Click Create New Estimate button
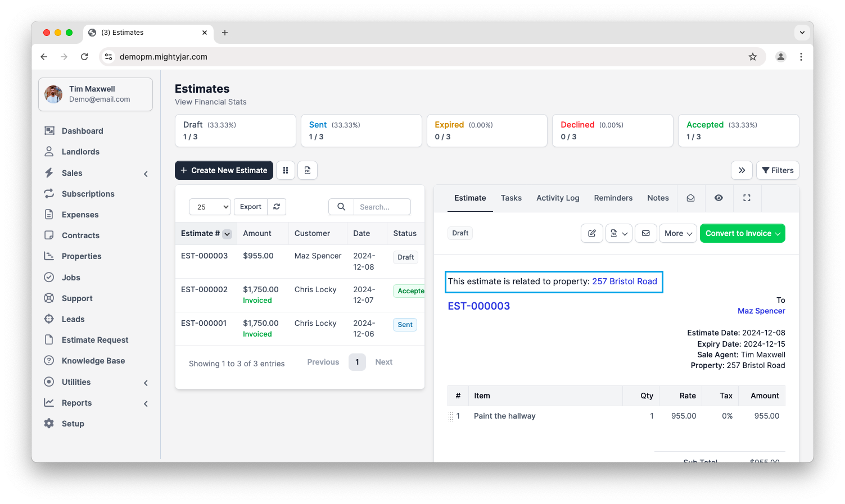The height and width of the screenshot is (504, 845). [224, 170]
